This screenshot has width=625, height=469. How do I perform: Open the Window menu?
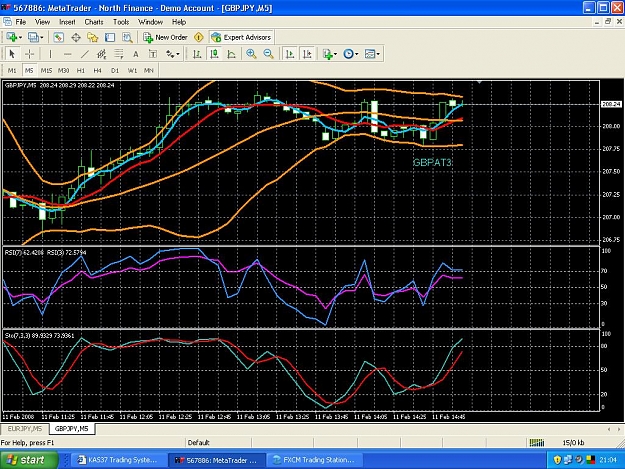pos(151,22)
